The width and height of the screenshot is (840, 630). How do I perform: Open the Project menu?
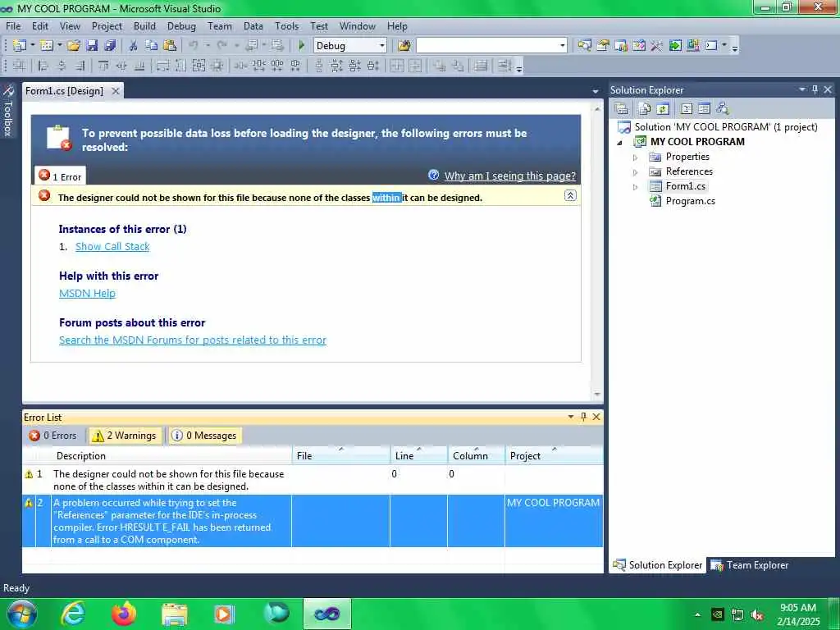click(x=107, y=25)
